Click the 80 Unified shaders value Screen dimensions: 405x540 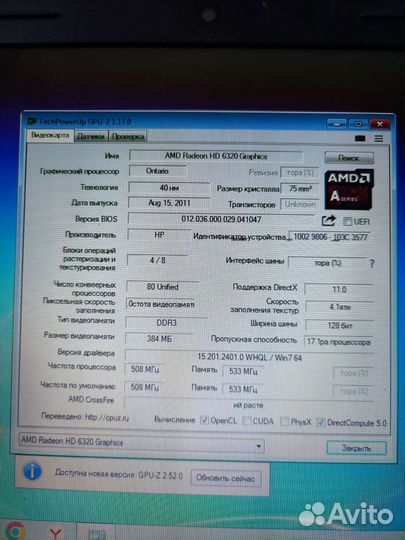click(x=162, y=287)
